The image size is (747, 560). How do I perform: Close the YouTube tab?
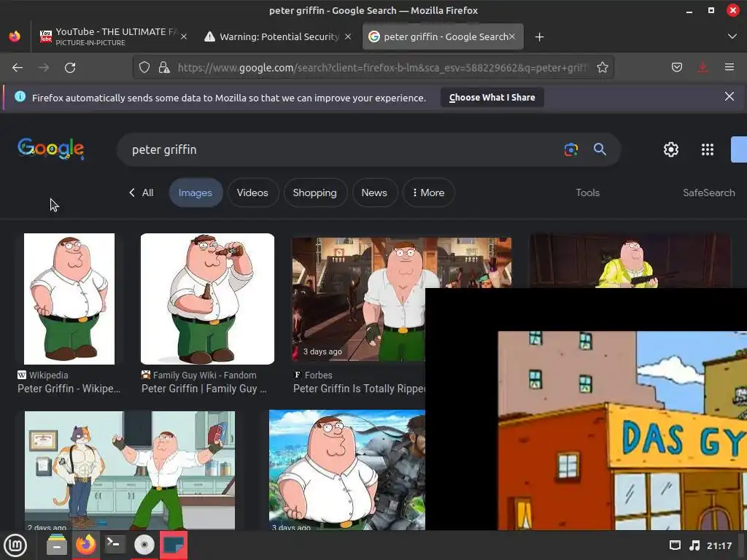(184, 36)
